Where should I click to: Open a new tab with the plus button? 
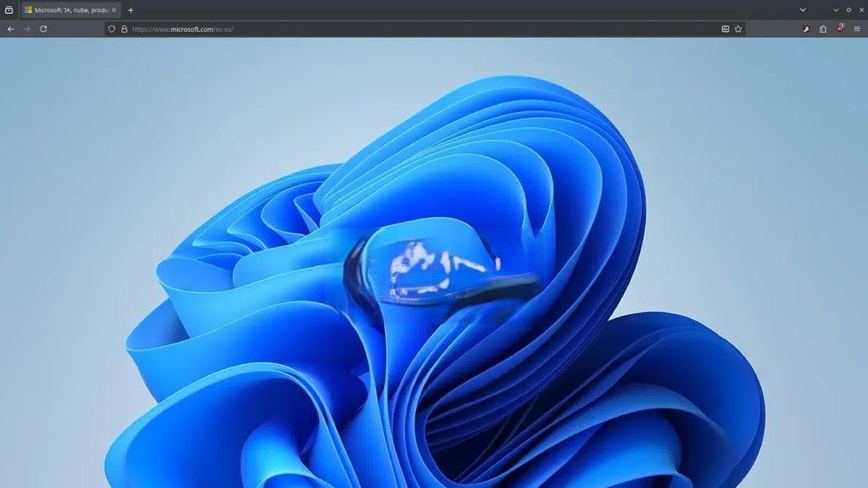(x=131, y=10)
